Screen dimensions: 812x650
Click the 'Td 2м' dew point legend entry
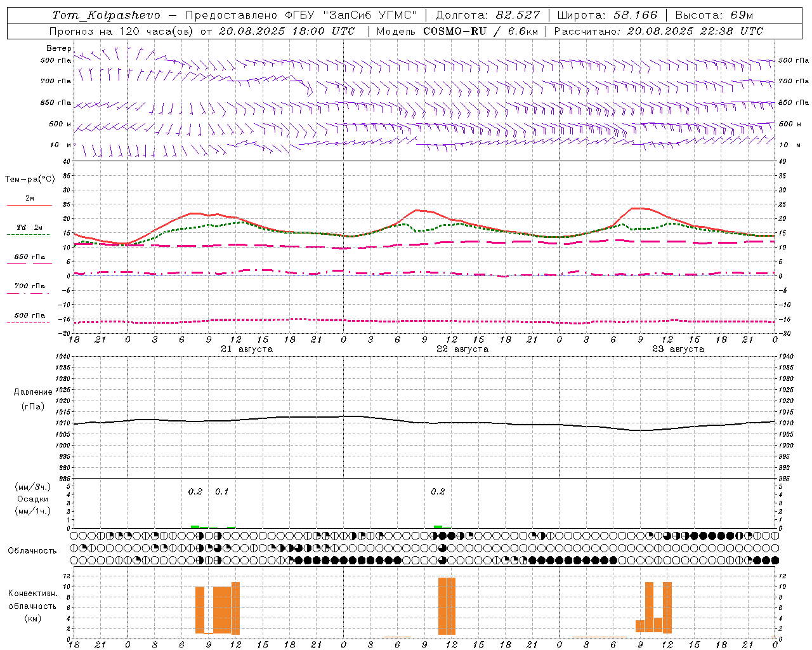point(30,227)
